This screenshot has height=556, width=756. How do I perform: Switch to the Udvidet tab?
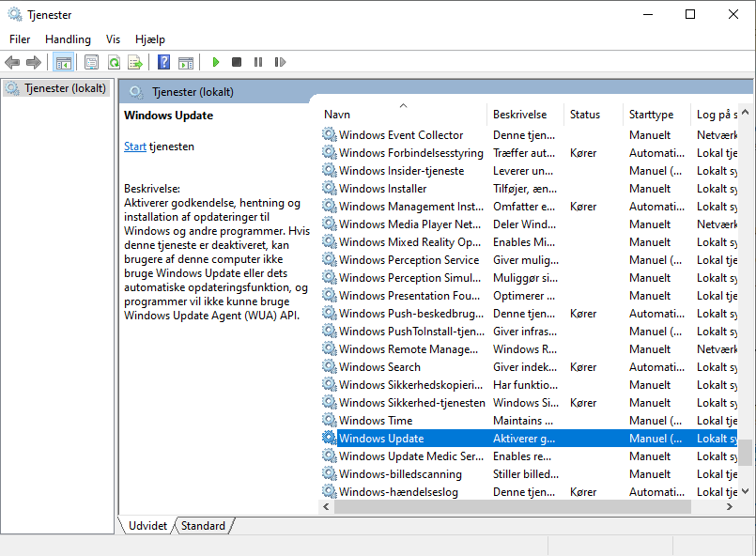(x=147, y=526)
